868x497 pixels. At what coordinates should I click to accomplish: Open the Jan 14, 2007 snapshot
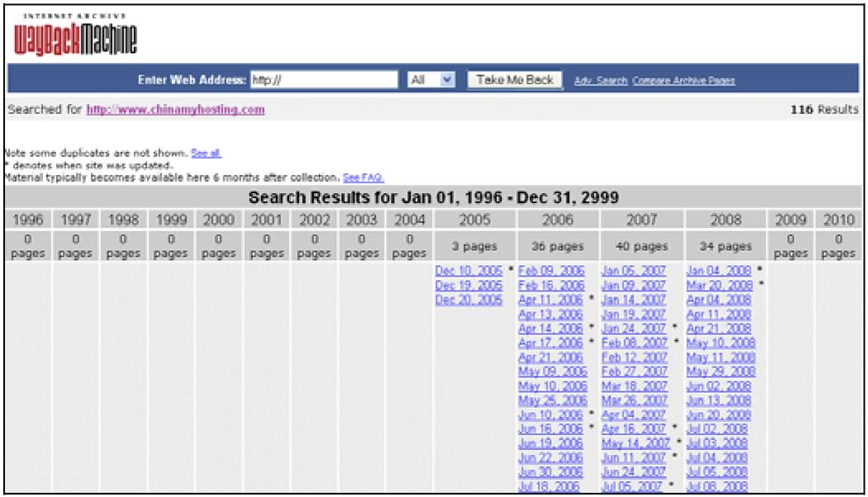[x=633, y=300]
